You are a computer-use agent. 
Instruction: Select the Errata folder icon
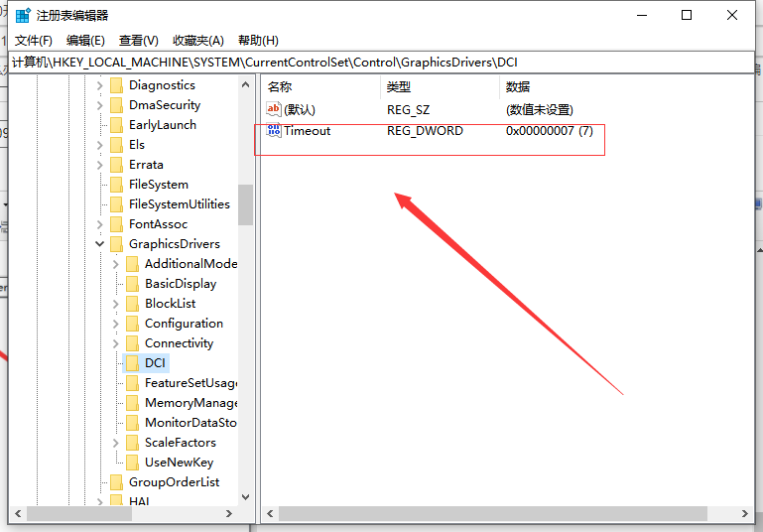pyautogui.click(x=117, y=165)
